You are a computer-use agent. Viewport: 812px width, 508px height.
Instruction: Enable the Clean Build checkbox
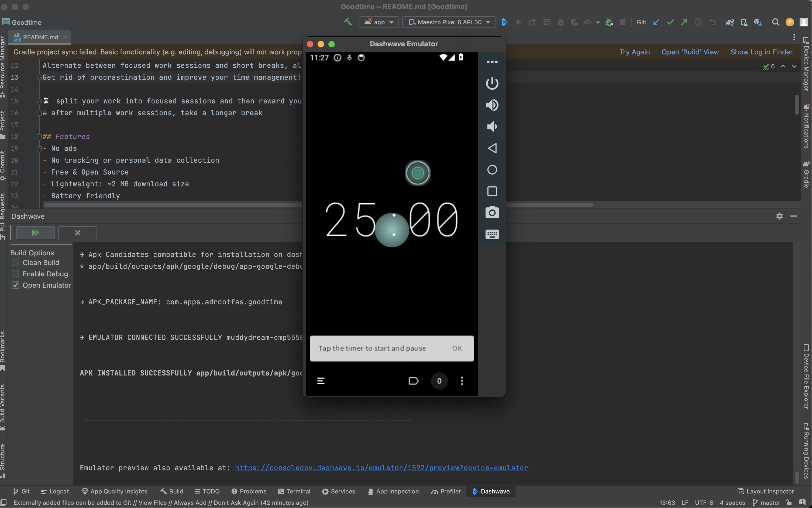point(16,262)
